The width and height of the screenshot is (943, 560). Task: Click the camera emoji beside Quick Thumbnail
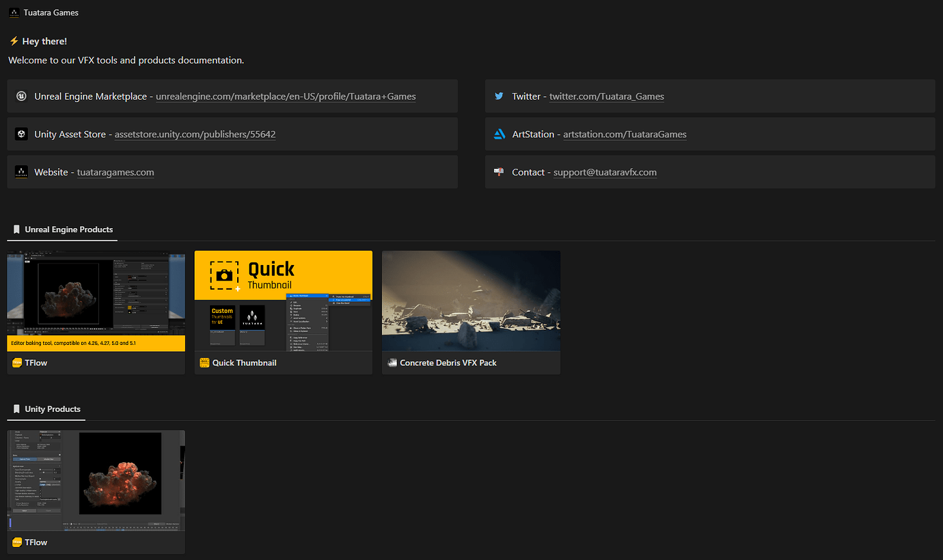[x=204, y=363]
